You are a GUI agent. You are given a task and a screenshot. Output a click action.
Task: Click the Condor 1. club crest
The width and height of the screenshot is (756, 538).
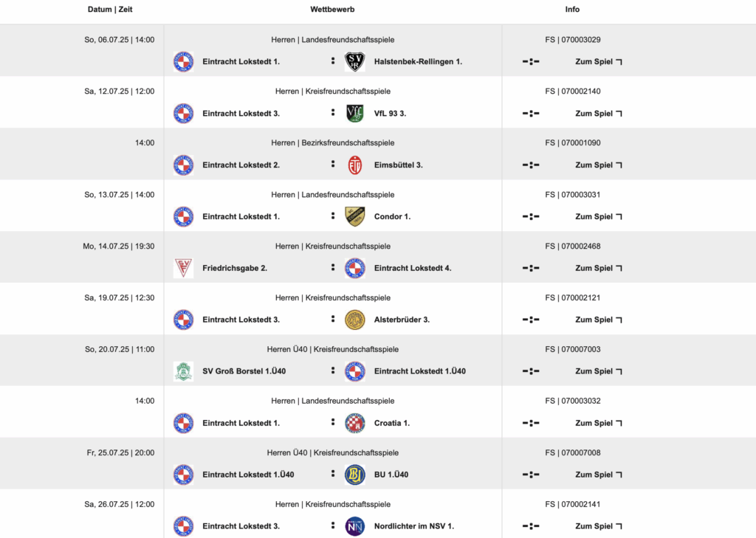tap(355, 216)
